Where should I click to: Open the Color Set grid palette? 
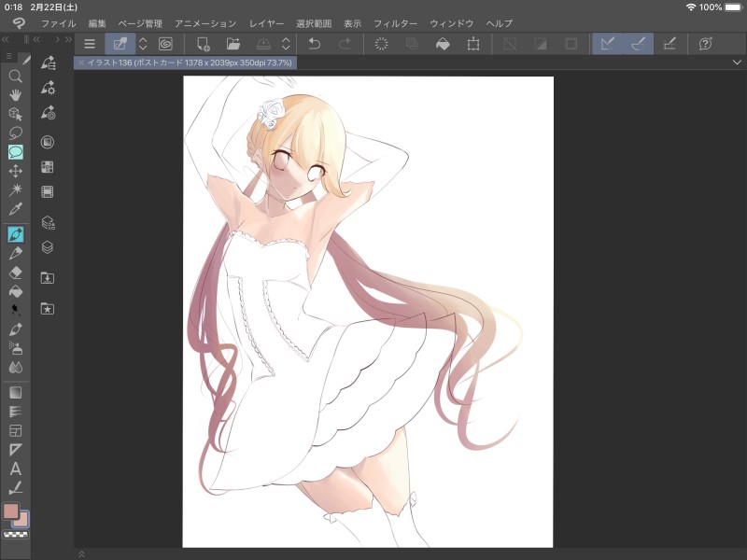48,167
